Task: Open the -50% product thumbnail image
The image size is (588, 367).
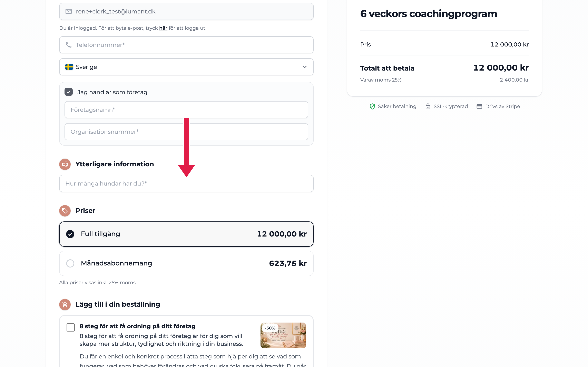Action: [x=283, y=335]
